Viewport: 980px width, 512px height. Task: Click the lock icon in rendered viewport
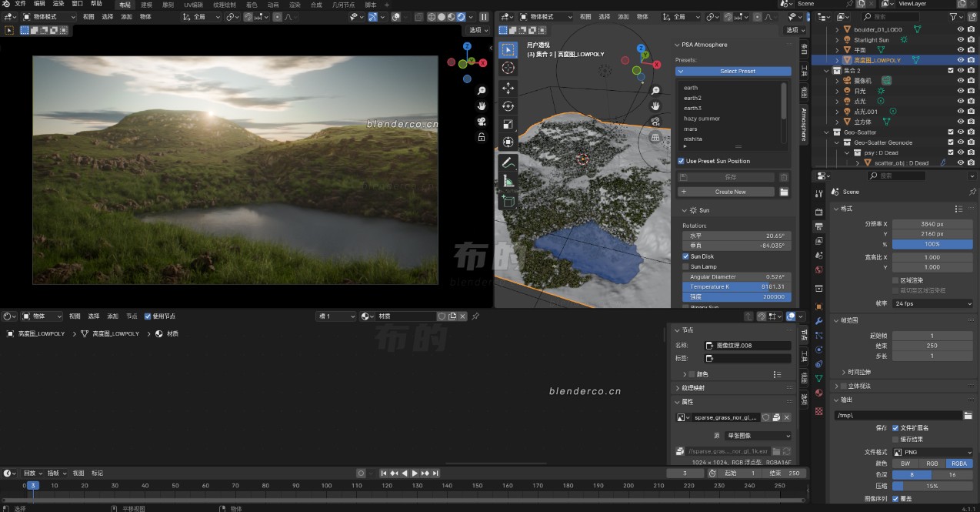point(482,136)
